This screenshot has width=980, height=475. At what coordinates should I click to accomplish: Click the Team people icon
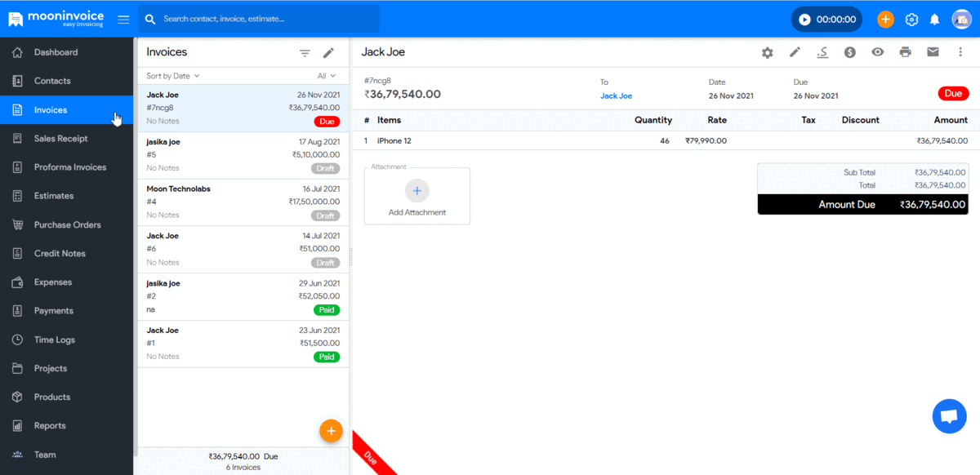18,455
